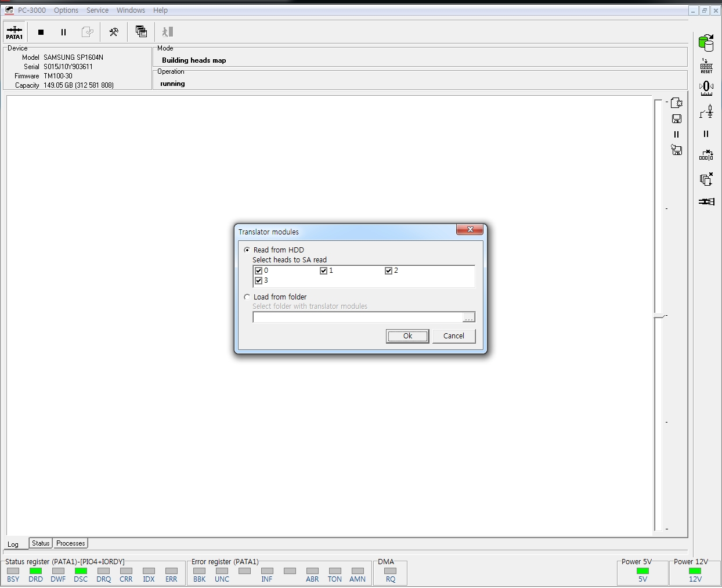This screenshot has width=722, height=588.
Task: Click the capacity value 149.05 GB
Action: (79, 85)
